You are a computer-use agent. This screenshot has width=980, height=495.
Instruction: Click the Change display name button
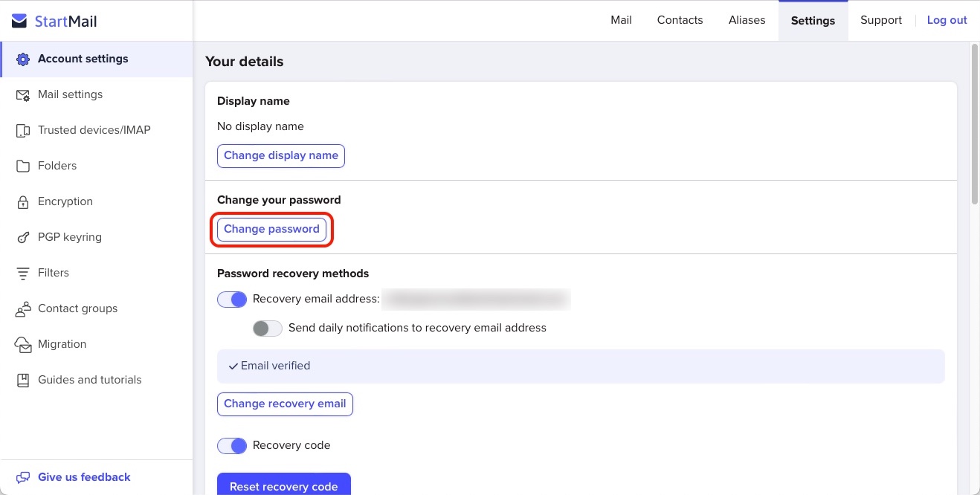pyautogui.click(x=281, y=156)
